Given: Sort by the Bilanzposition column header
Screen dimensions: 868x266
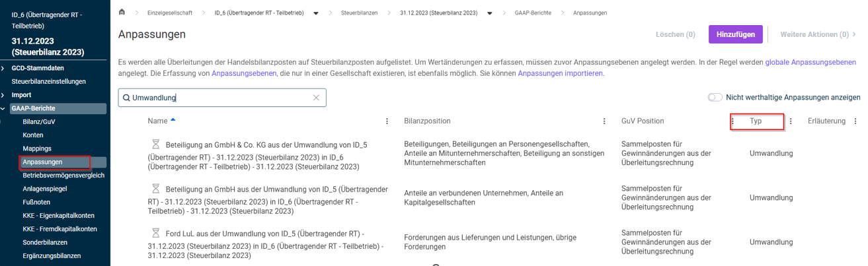Looking at the screenshot, I should [x=427, y=121].
